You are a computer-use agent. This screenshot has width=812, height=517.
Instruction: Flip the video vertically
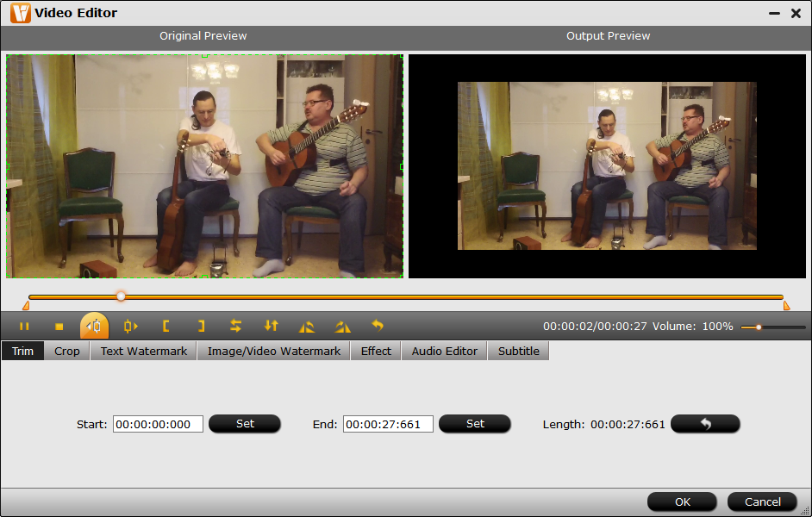(272, 327)
